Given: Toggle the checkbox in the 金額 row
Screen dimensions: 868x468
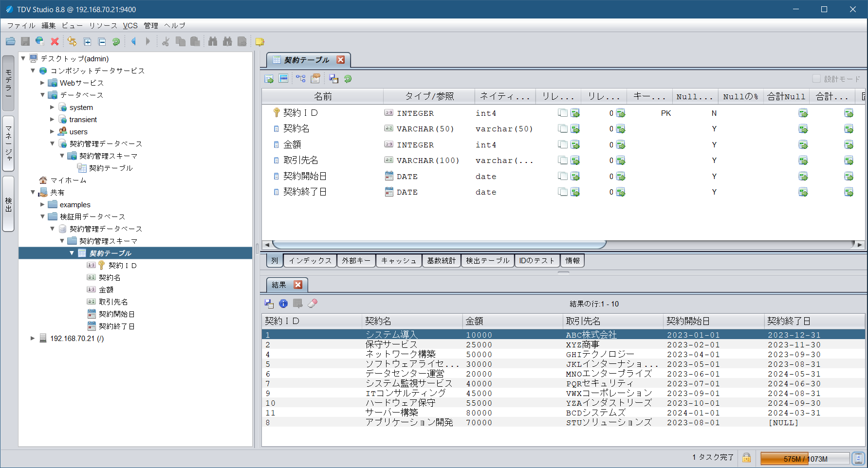Looking at the screenshot, I should [x=563, y=144].
